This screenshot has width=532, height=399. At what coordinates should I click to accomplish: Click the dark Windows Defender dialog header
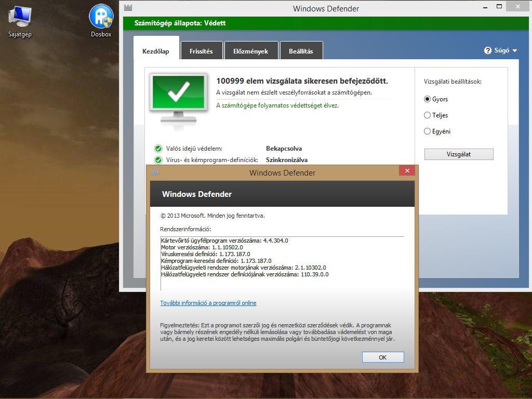tap(282, 194)
